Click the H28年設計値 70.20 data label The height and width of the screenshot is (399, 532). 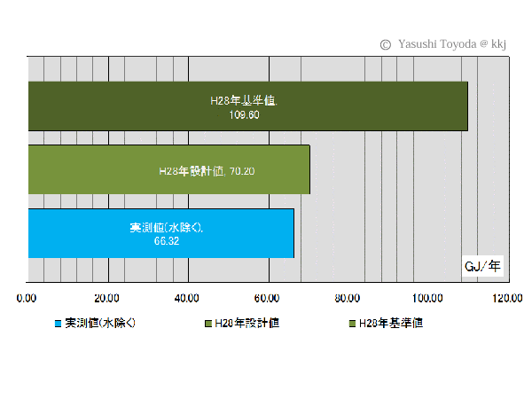click(x=207, y=170)
